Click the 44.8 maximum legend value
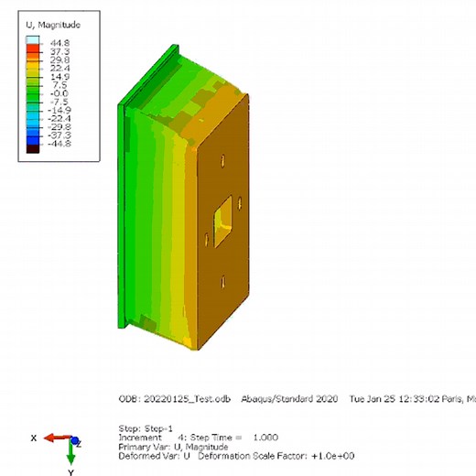 (59, 43)
